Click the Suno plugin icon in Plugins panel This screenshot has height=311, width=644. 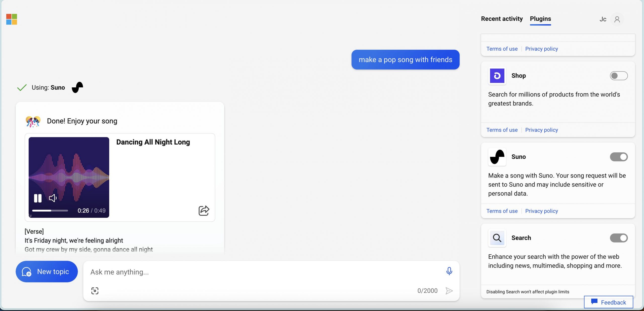pos(497,157)
